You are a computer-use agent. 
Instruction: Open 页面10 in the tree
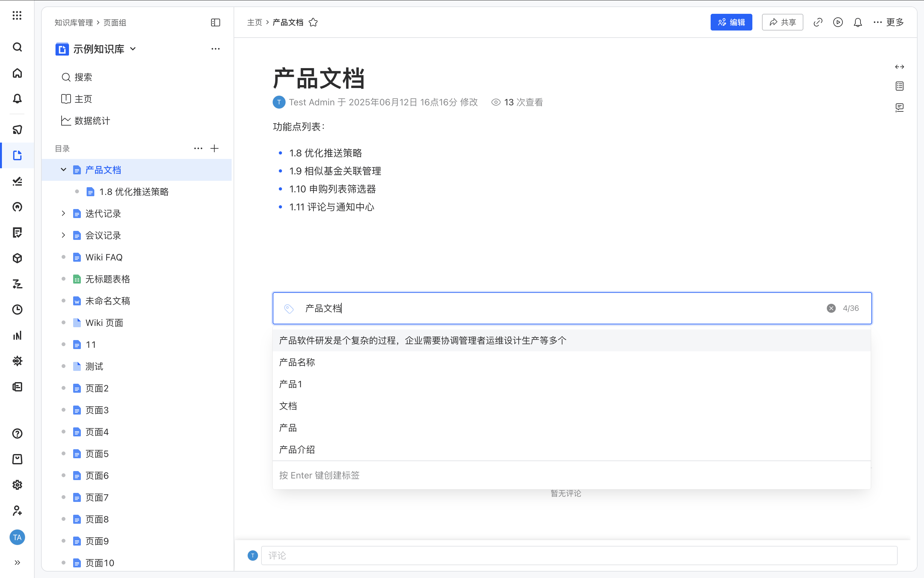100,563
